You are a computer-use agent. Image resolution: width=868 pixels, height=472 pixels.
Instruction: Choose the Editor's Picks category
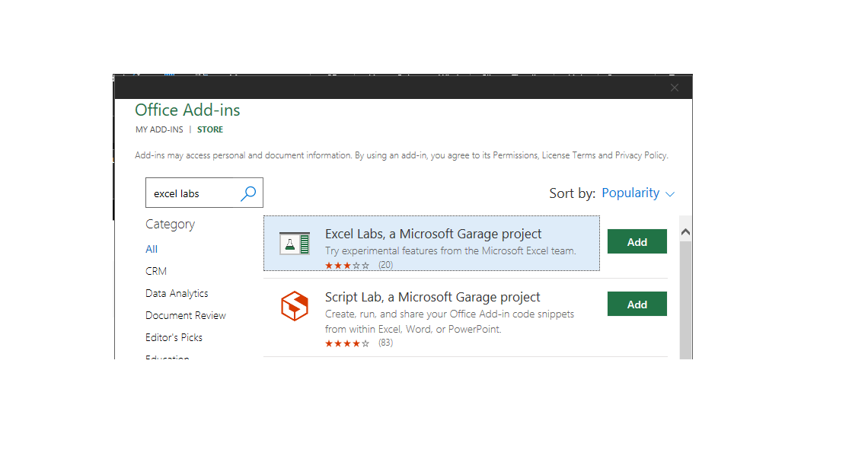[173, 337]
